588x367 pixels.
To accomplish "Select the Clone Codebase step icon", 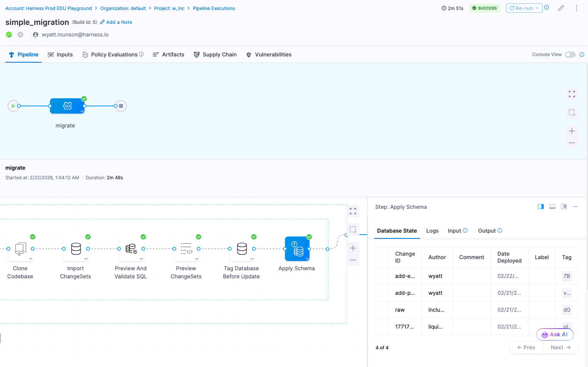I will pos(20,249).
